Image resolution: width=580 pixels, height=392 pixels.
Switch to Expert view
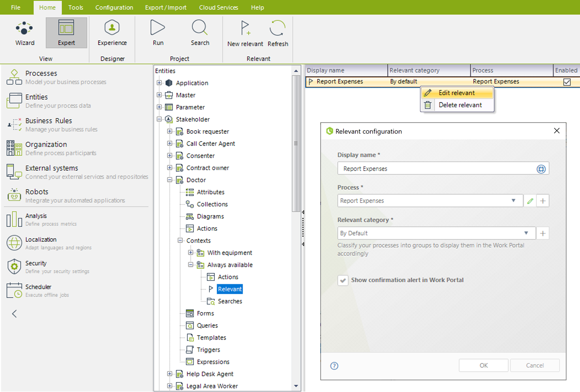[66, 33]
